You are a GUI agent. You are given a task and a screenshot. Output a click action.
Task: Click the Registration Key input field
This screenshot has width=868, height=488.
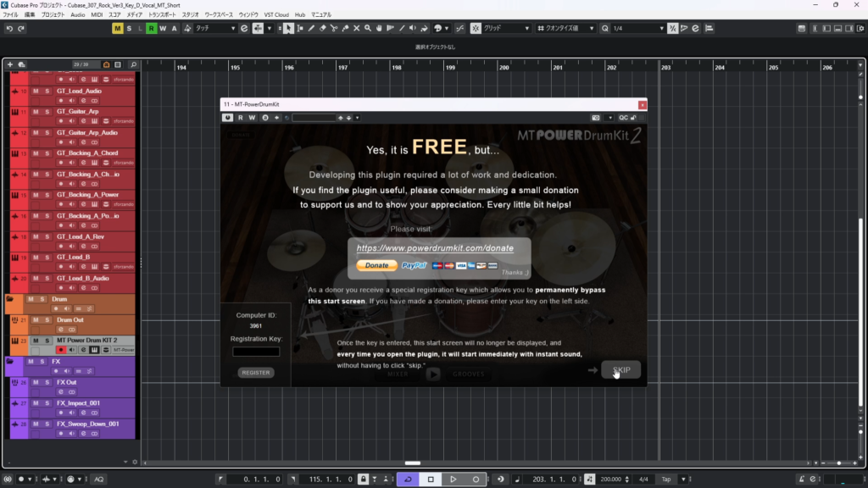pos(256,352)
